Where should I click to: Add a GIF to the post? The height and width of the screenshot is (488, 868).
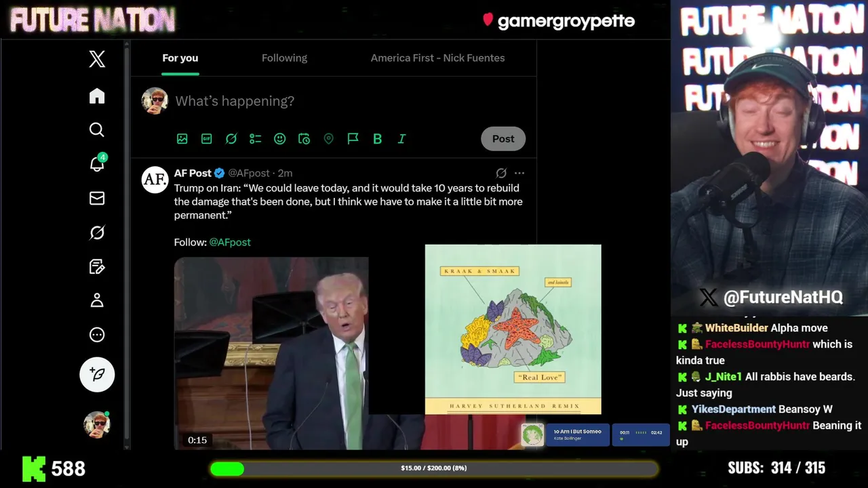tap(207, 139)
